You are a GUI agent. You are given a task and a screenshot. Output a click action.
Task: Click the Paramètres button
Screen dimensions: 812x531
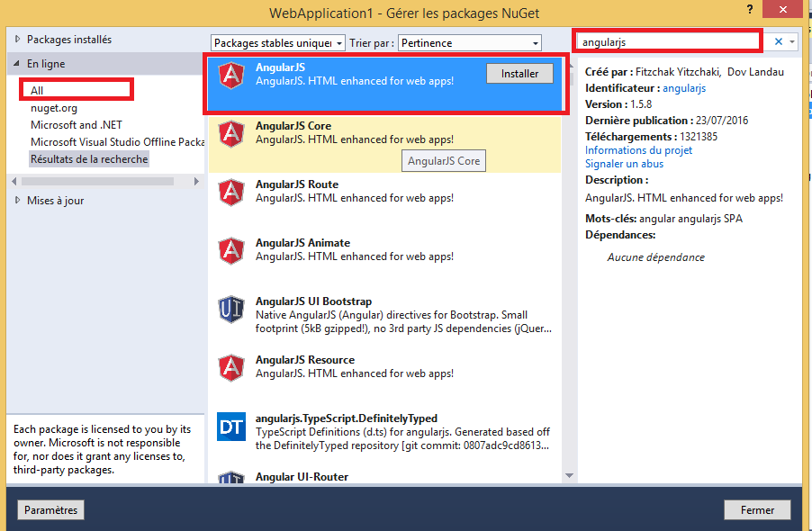pos(50,509)
